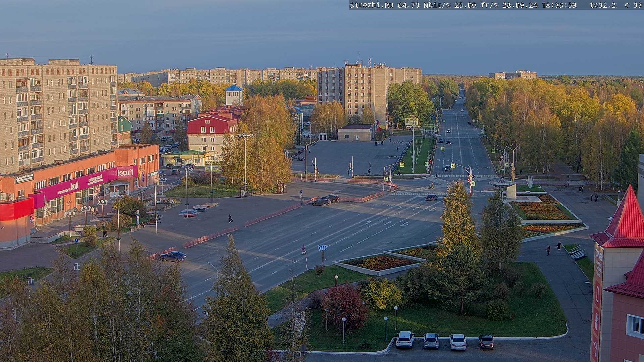Click the 25.00 fr/s frame rate readout
This screenshot has height=362, width=644.
(x=476, y=5)
